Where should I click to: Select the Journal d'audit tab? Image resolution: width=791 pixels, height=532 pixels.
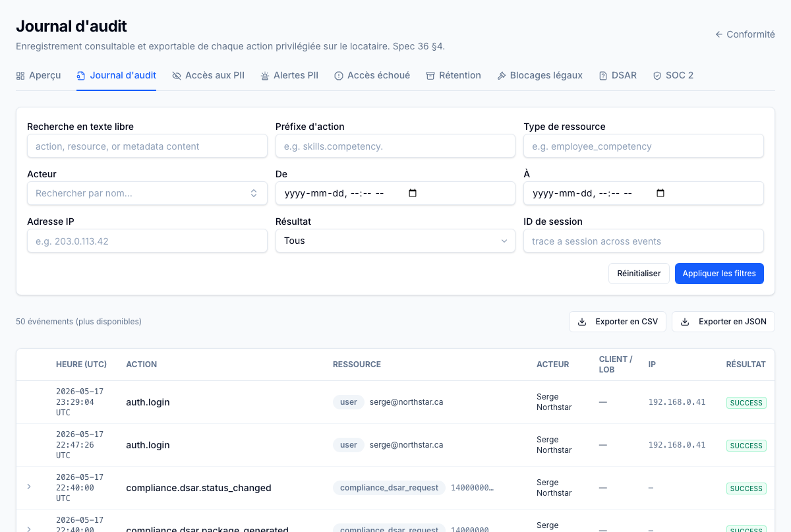pos(116,75)
